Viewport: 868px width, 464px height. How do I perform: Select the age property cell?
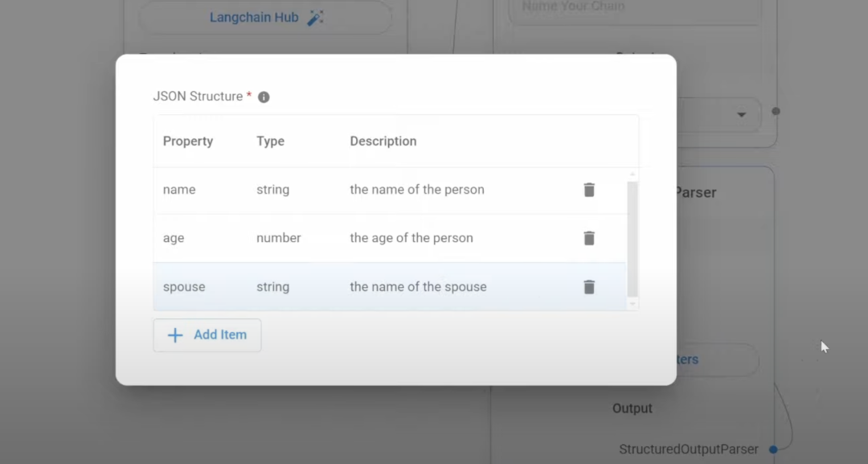[x=174, y=238]
